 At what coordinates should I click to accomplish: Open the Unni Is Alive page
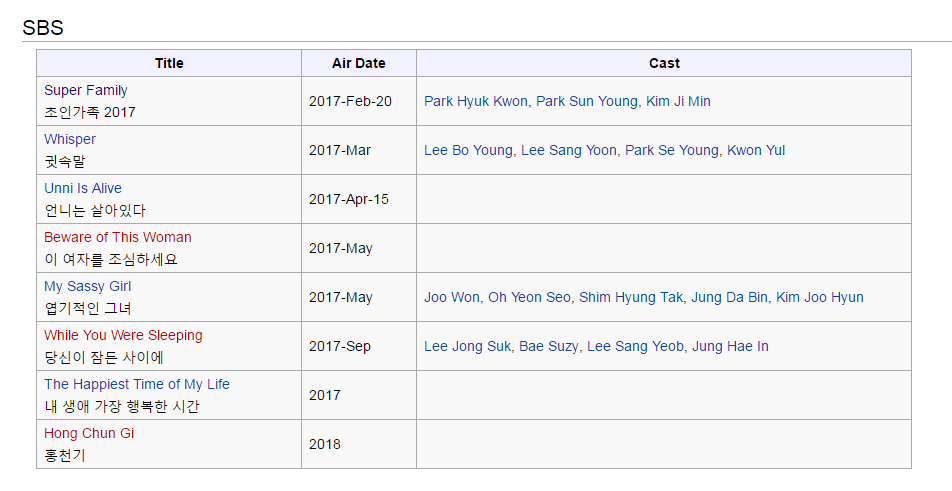(83, 188)
